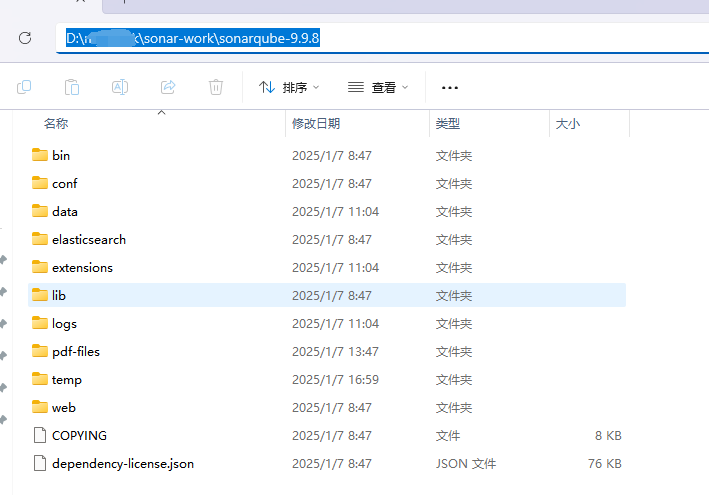Select the elasticsearch folder icon
Screen dimensions: 709x495
click(40, 239)
